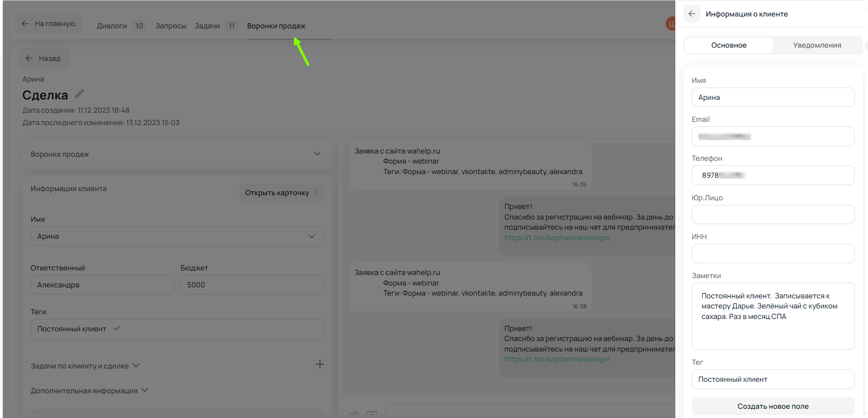Switch to the Уведомления tab

[x=817, y=45]
